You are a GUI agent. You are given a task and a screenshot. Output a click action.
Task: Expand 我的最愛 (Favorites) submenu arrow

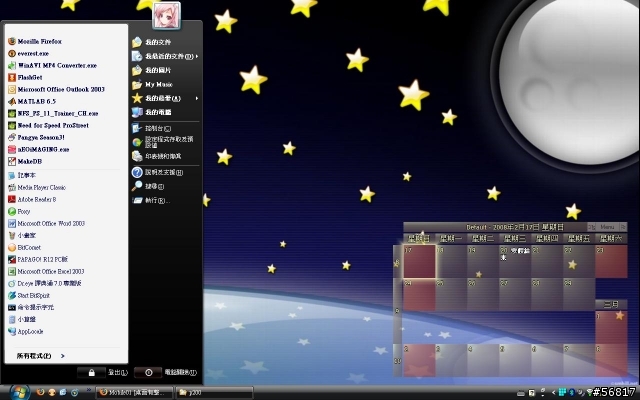tap(196, 98)
